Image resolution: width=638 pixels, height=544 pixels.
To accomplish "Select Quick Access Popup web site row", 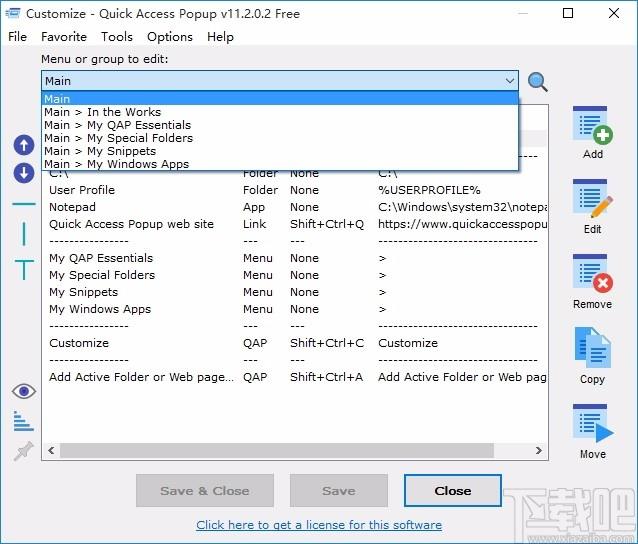I will (295, 224).
